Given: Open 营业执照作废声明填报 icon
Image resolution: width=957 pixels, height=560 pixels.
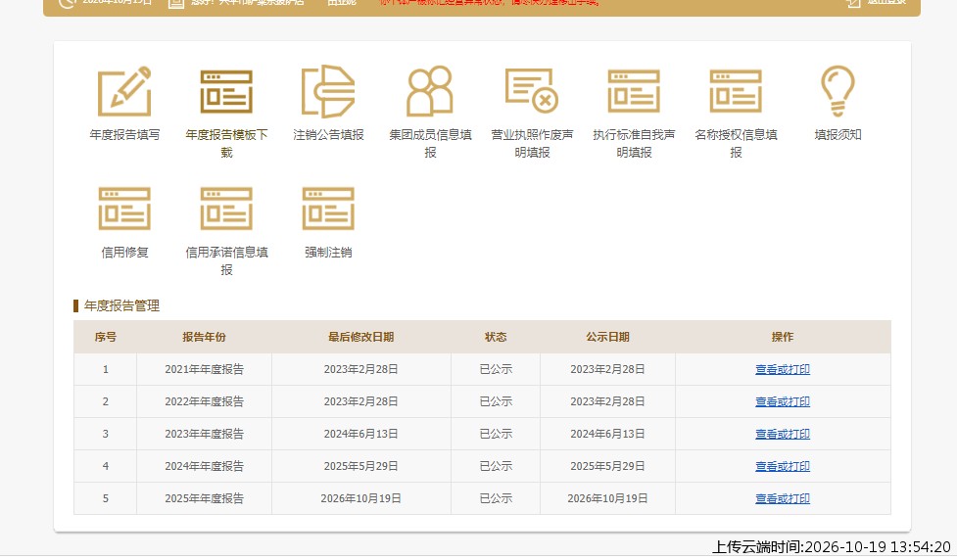Looking at the screenshot, I should [x=532, y=91].
